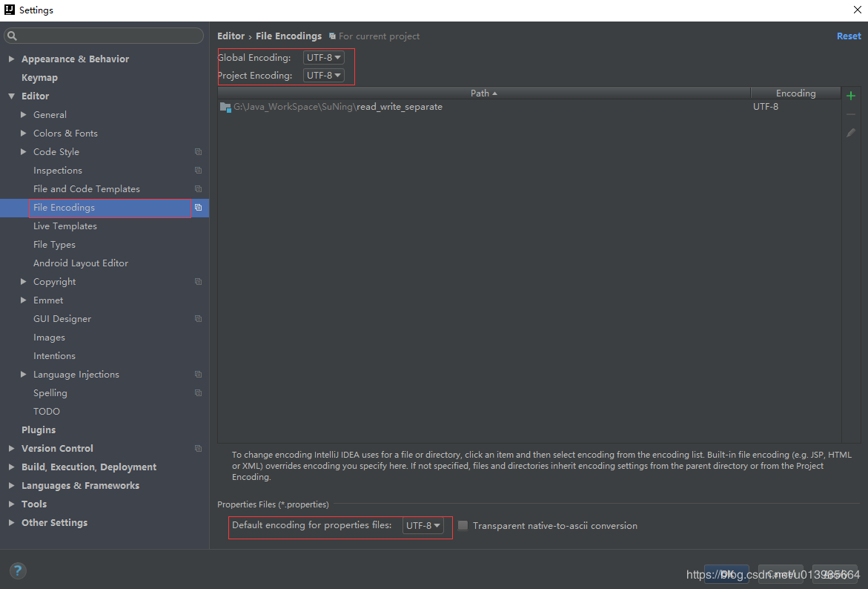The height and width of the screenshot is (589, 868).
Task: Open the Plugins settings page
Action: click(x=39, y=430)
